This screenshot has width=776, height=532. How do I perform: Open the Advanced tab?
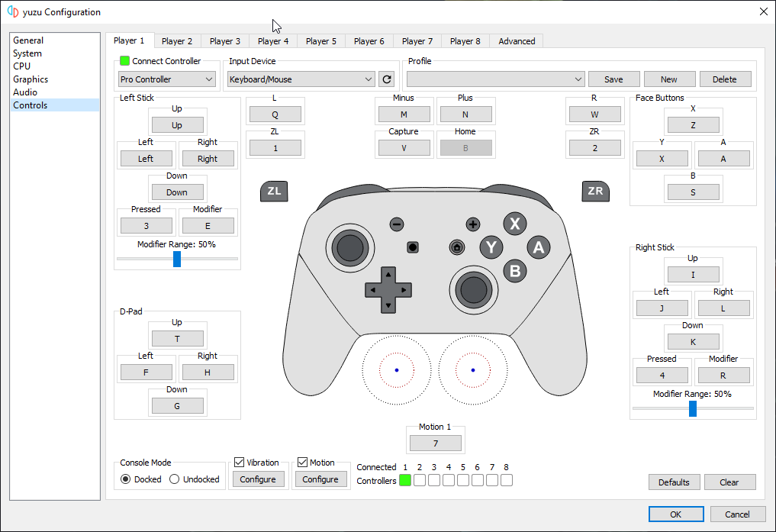517,41
